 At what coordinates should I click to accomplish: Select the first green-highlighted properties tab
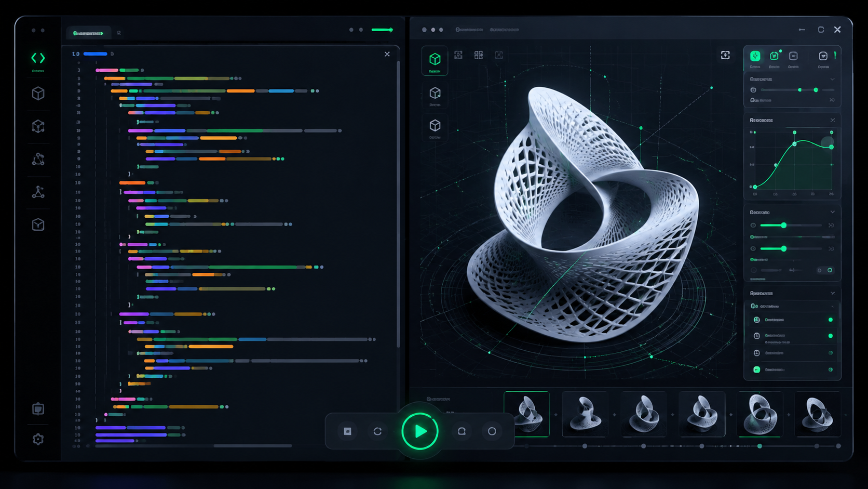(x=755, y=56)
